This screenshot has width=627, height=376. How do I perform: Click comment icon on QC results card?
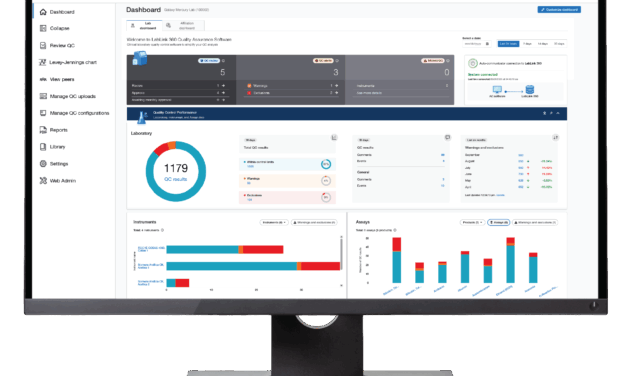(447, 138)
